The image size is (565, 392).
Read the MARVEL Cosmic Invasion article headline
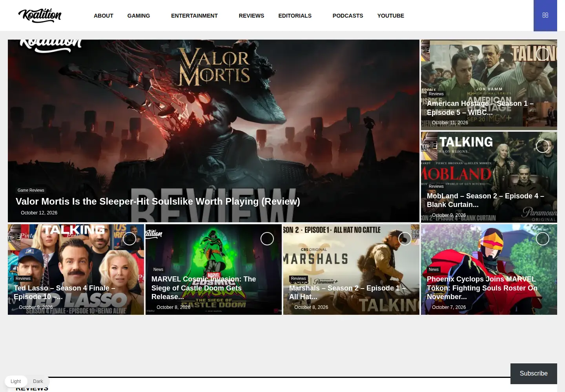tap(204, 288)
